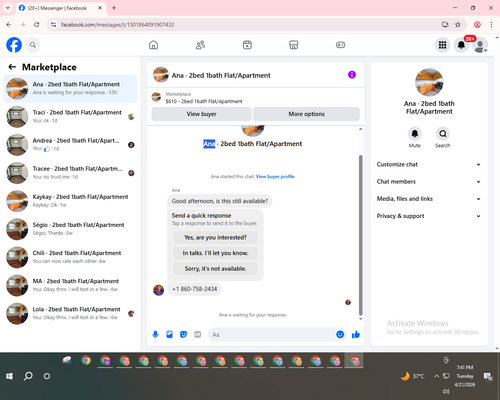Send quick response 'Yes, are you interested?'

coord(215,237)
